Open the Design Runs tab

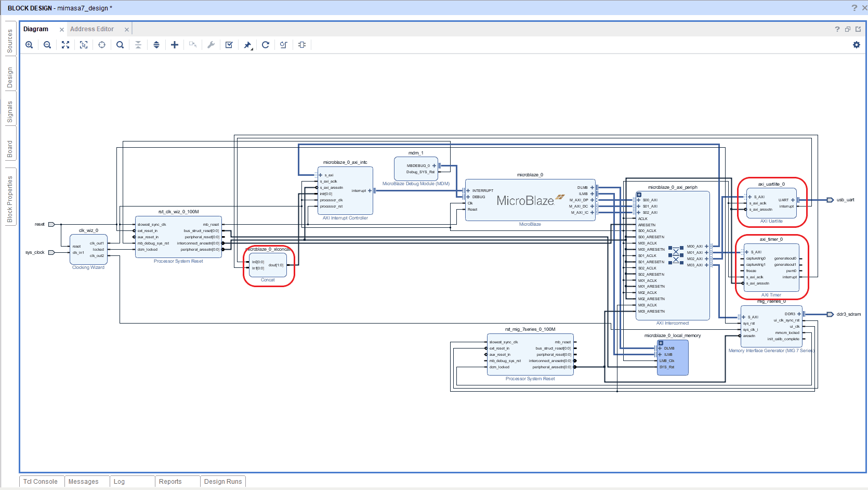pos(223,482)
